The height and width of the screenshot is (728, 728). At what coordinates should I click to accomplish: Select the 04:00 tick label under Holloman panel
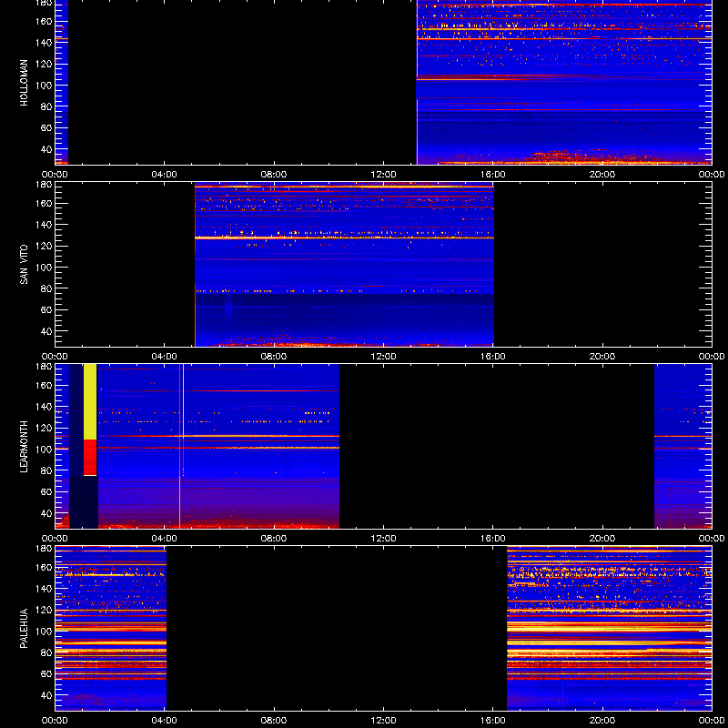click(x=165, y=175)
